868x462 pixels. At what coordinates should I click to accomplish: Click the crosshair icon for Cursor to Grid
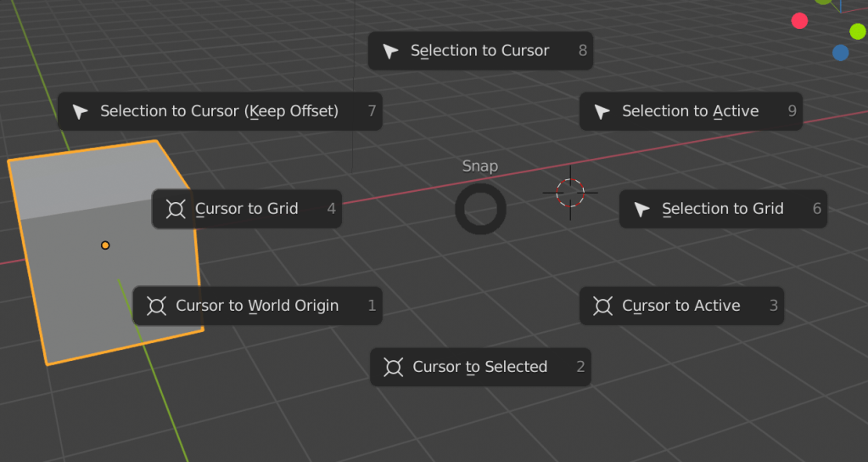pyautogui.click(x=176, y=209)
